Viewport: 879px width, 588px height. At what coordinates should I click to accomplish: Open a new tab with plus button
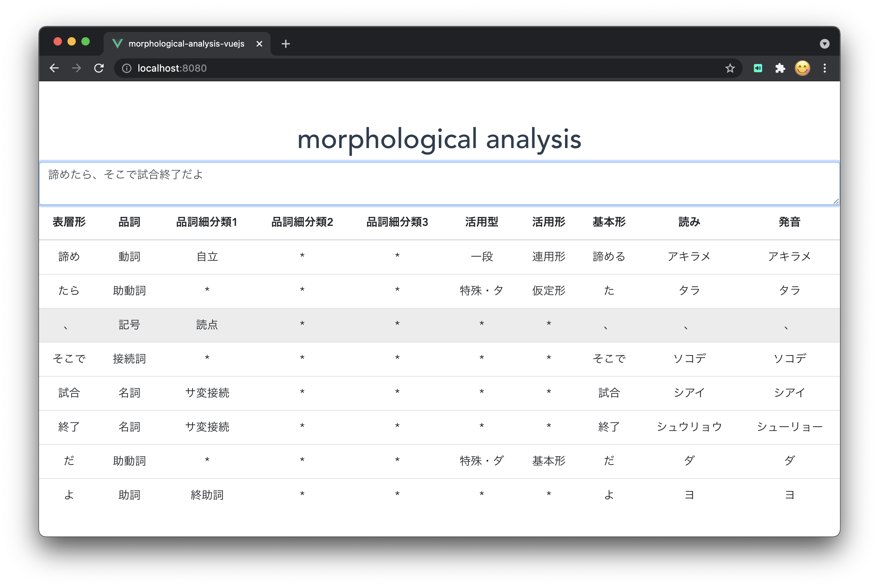[285, 44]
